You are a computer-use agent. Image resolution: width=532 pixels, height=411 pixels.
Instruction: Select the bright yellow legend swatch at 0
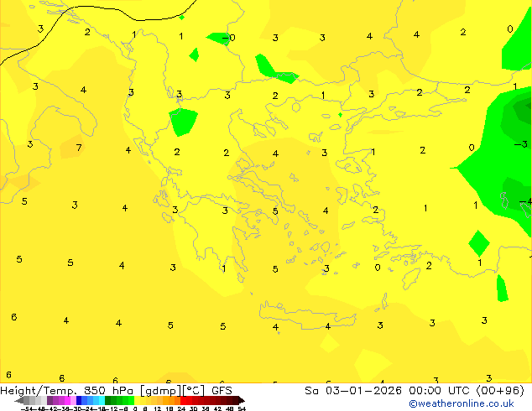point(137,400)
